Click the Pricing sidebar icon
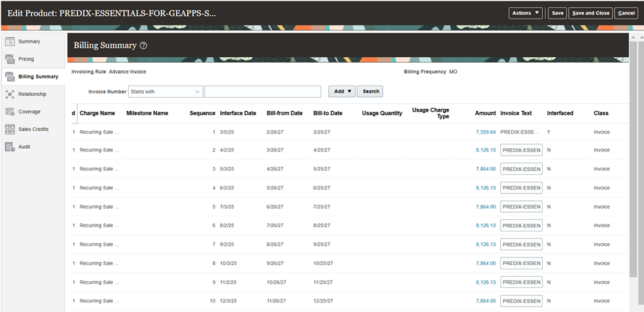Image resolution: width=644 pixels, height=312 pixels. 10,59
